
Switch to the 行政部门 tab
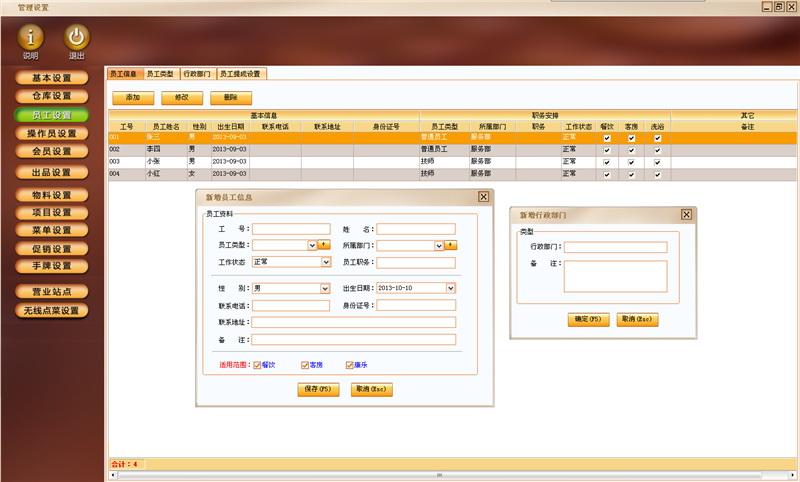(x=197, y=74)
